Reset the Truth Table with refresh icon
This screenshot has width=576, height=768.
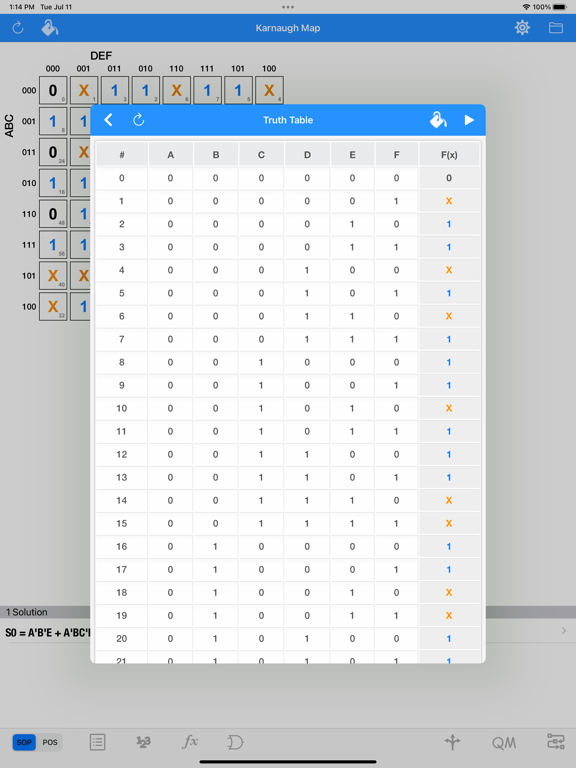139,120
